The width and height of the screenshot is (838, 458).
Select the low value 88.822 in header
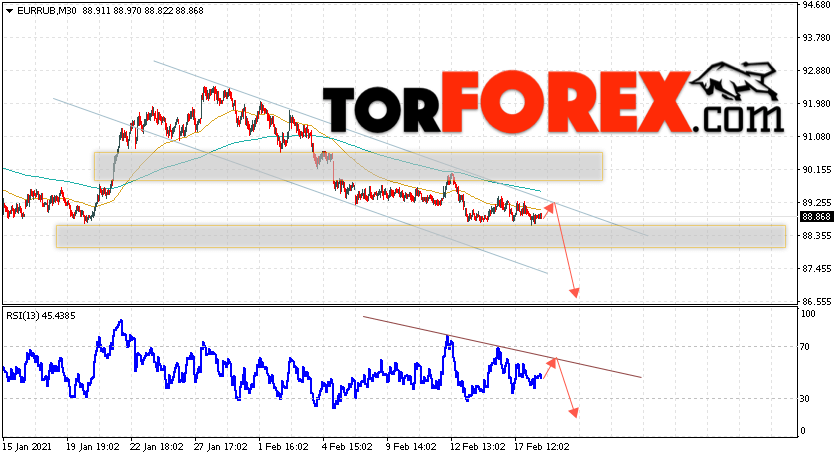pos(159,11)
